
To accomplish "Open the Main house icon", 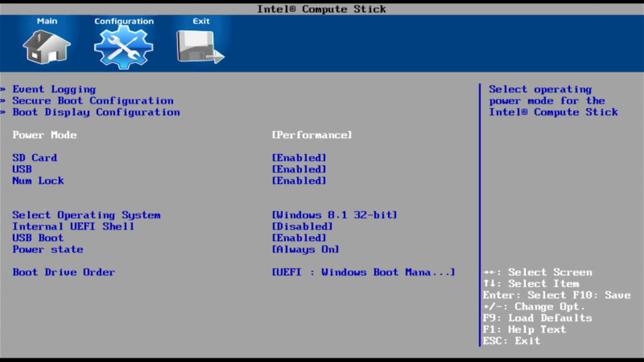I will [47, 47].
